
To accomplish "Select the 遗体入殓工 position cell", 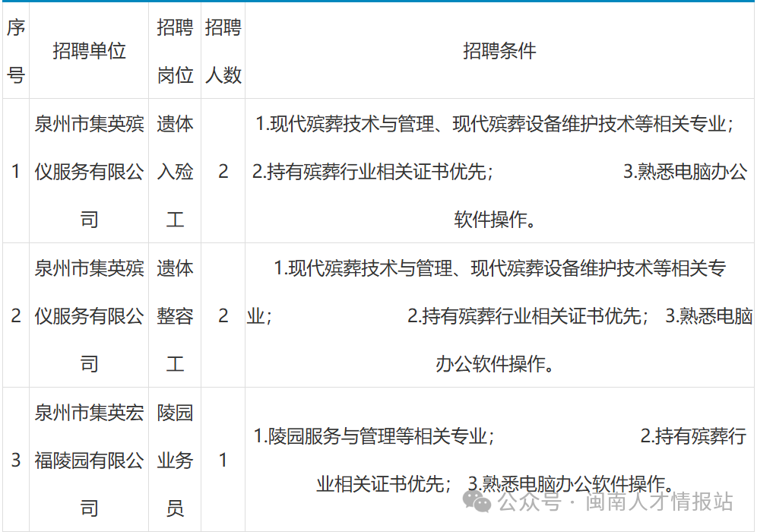I will (x=175, y=171).
